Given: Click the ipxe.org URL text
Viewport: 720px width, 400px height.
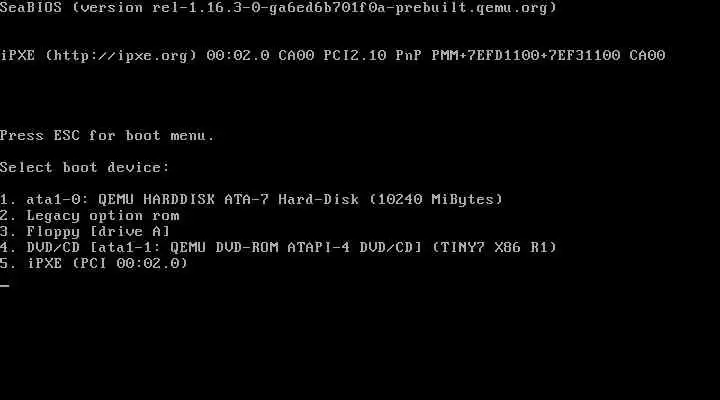Looking at the screenshot, I should click(x=121, y=56).
